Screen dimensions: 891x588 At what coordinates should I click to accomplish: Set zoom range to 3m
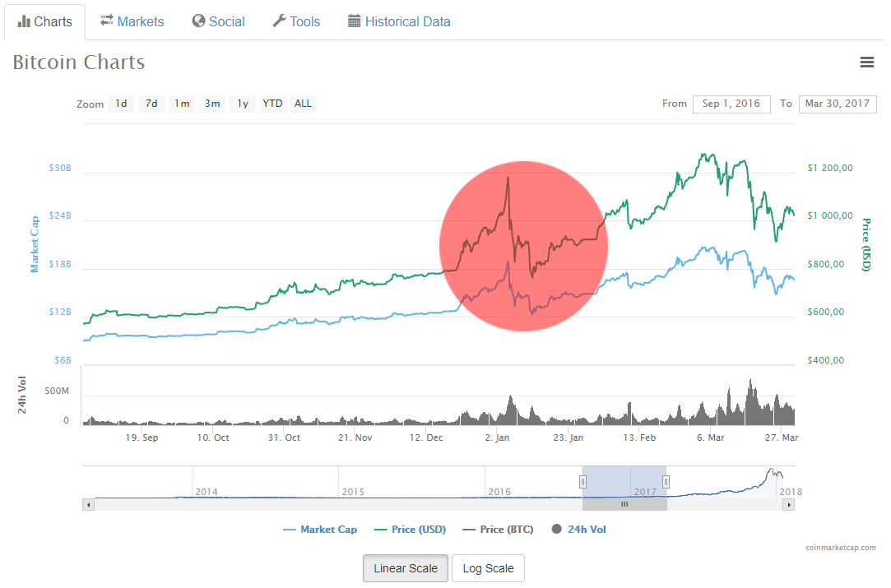pyautogui.click(x=212, y=104)
